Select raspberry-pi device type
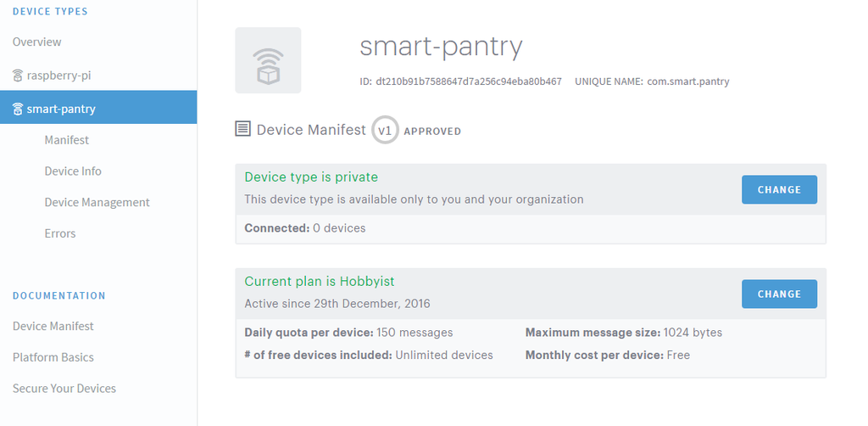Image resolution: width=868 pixels, height=426 pixels. point(58,76)
